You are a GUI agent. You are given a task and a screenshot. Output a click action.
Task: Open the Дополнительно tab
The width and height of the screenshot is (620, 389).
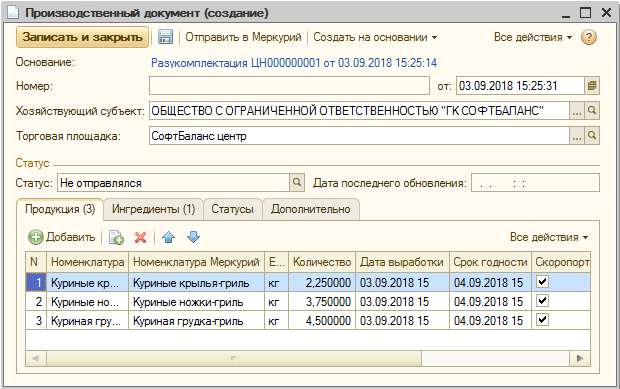tap(311, 209)
